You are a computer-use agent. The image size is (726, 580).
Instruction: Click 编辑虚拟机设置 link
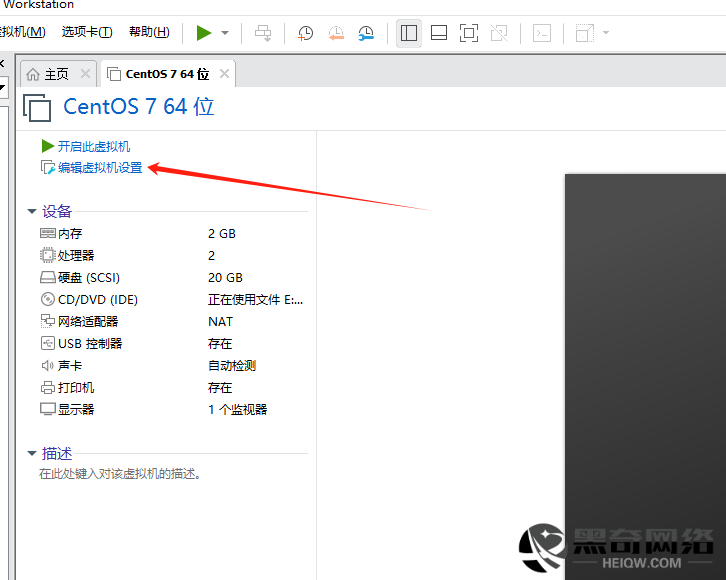[99, 168]
